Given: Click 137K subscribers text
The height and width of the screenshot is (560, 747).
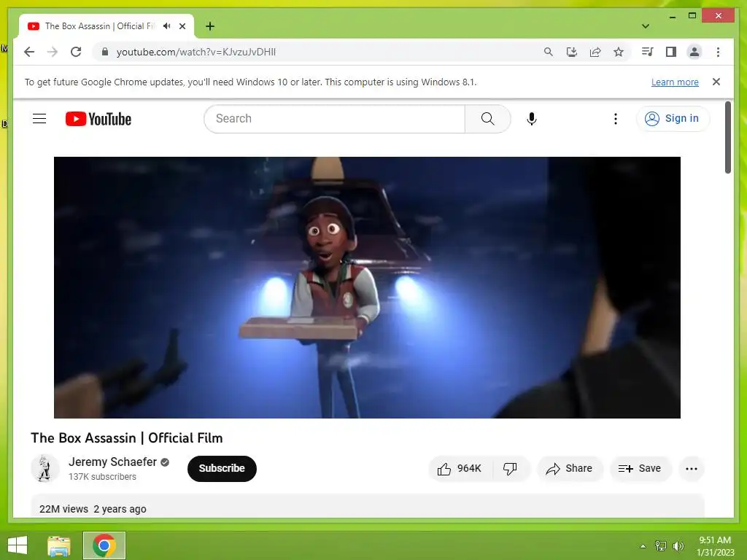Looking at the screenshot, I should [102, 477].
